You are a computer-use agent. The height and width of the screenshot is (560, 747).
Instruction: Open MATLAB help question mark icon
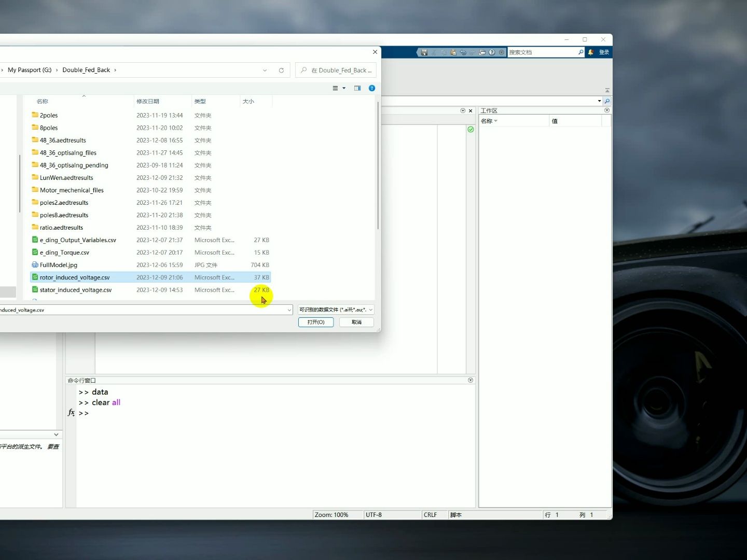[x=492, y=52]
